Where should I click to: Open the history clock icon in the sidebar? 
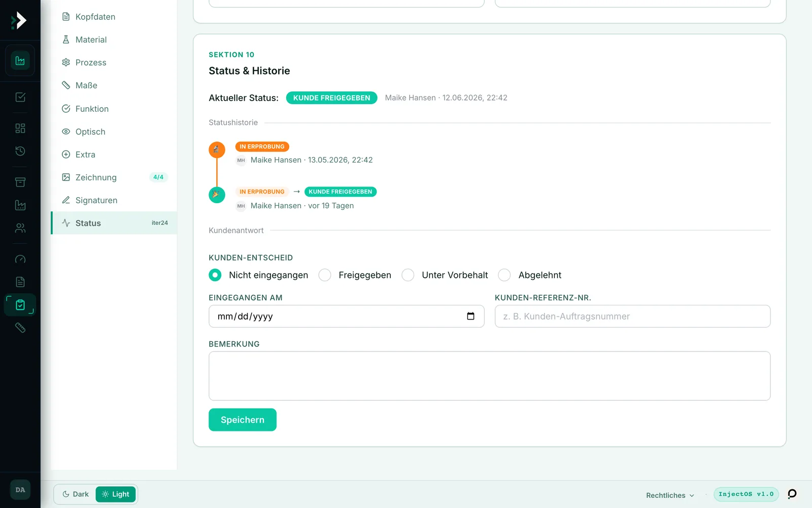pos(20,151)
